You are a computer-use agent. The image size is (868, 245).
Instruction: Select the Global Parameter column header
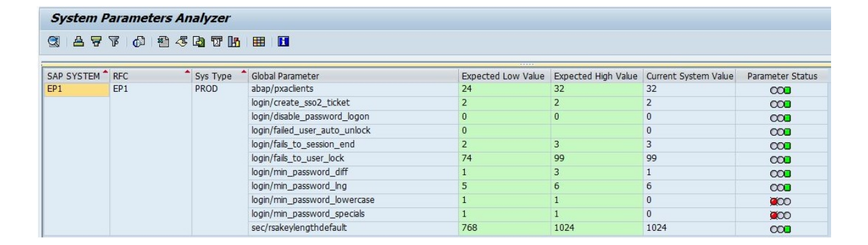coord(353,76)
